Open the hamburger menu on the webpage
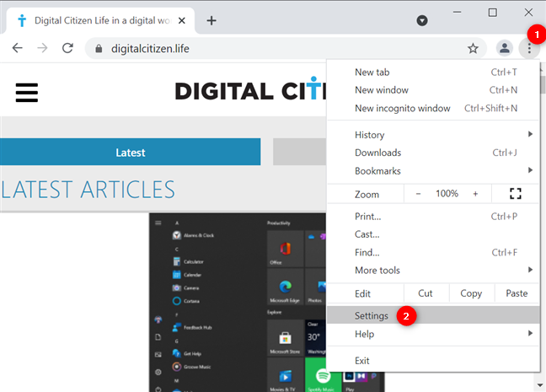The height and width of the screenshot is (392, 546). (27, 93)
